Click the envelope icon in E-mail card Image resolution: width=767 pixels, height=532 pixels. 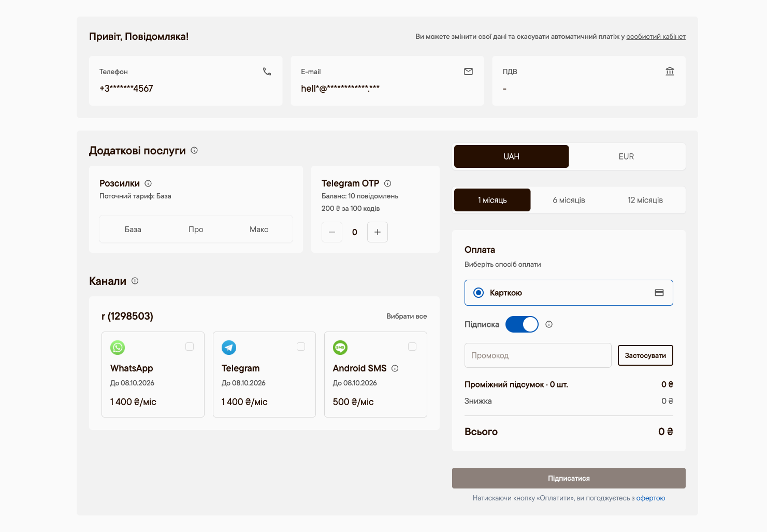(x=468, y=71)
